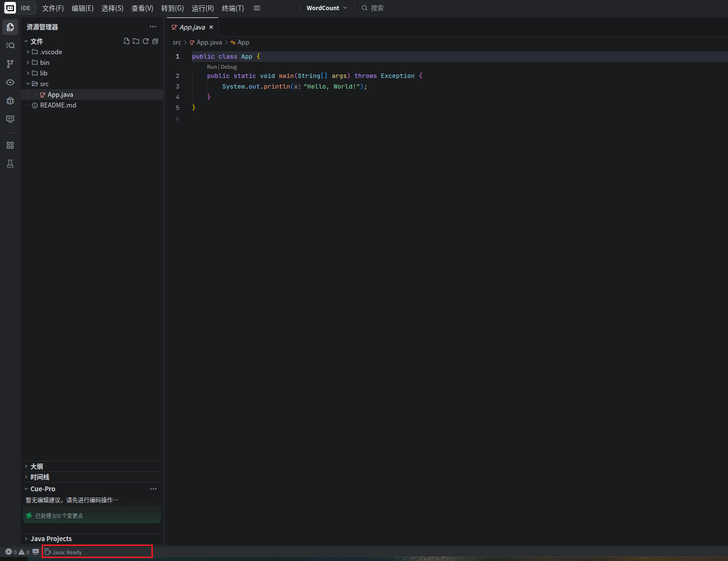The width and height of the screenshot is (728, 561).
Task: Open the 文件(F) menu
Action: coord(53,8)
